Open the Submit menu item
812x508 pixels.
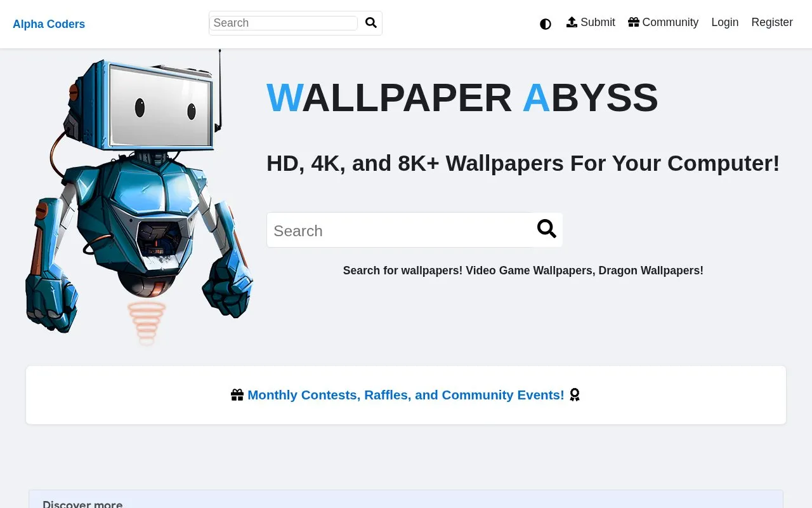(x=591, y=22)
